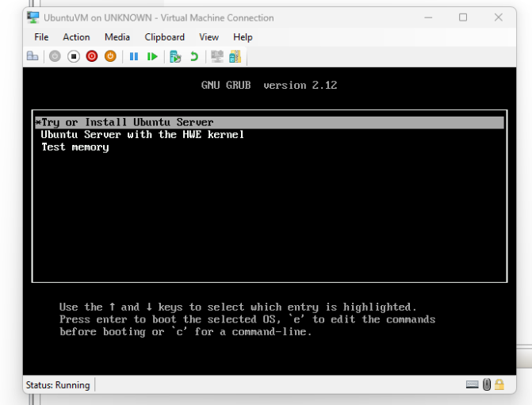Switch to enhanced session mode icon
Screen dimensions: 532x405
point(216,56)
